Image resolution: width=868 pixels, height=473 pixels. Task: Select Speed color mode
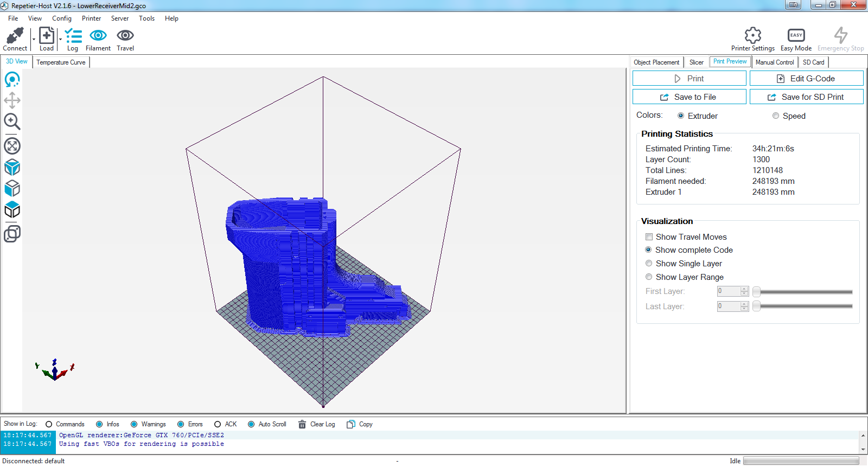[776, 116]
